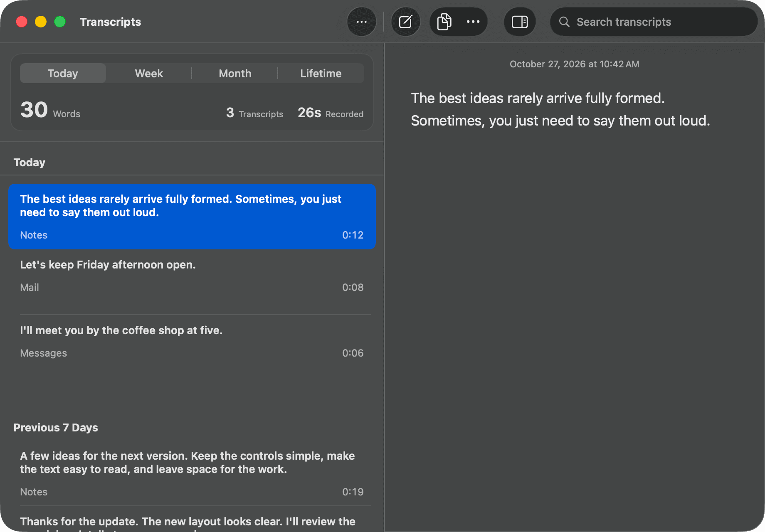Click the compose new transcript icon
Screen dimensions: 765x532
click(x=405, y=22)
